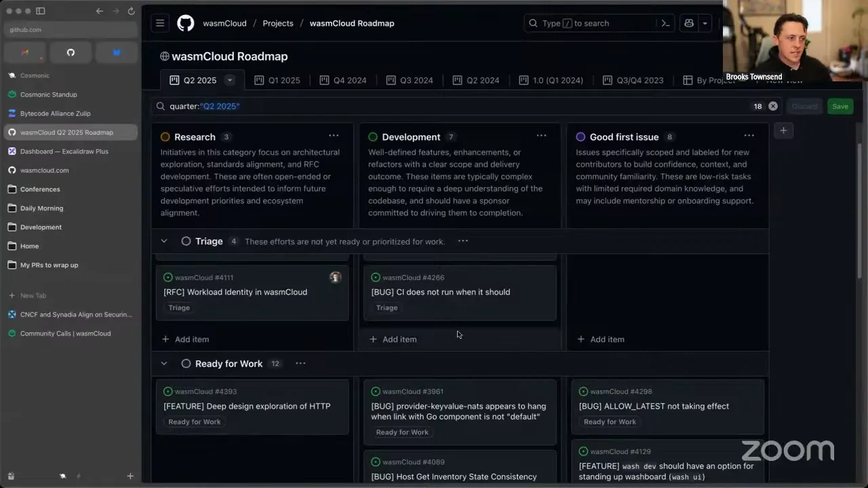Screen dimensions: 868x488
Task: Click open-issue status icon on #4266
Action: [376, 277]
